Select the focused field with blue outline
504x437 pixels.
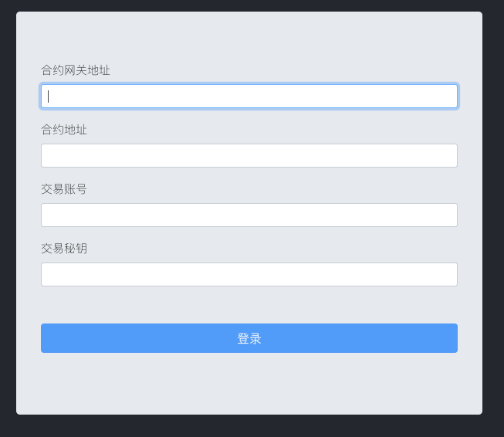(x=249, y=97)
